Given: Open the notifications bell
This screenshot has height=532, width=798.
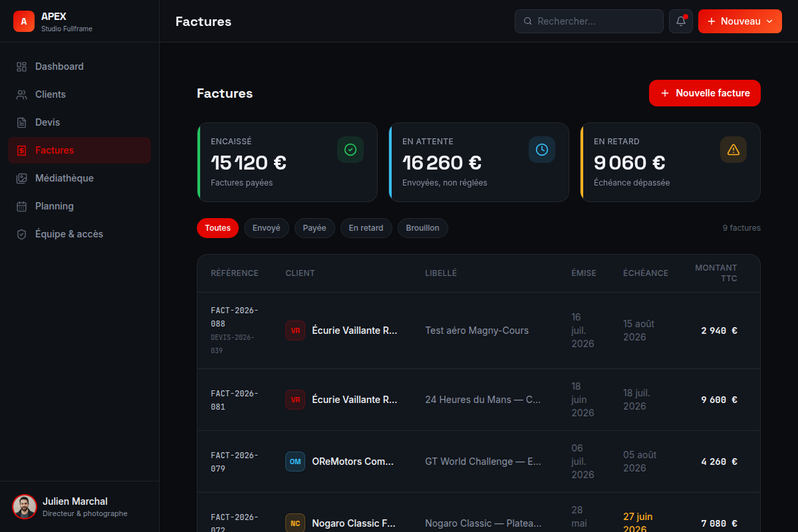Looking at the screenshot, I should (681, 21).
